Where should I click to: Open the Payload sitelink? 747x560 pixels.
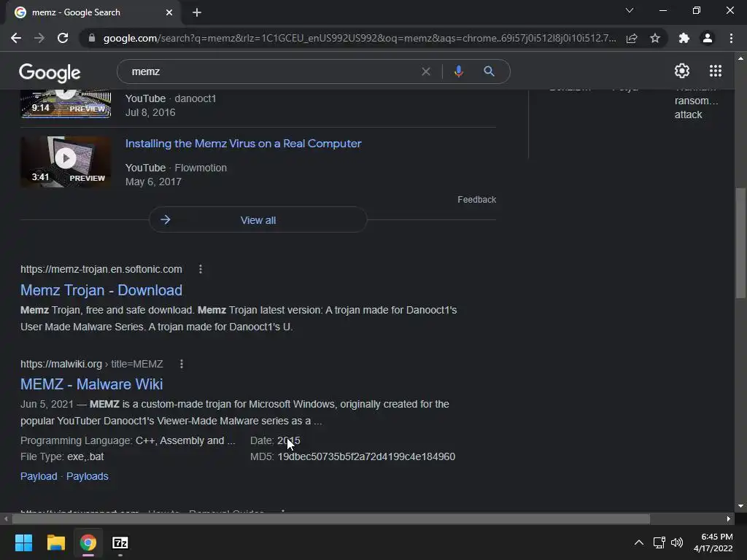point(39,476)
